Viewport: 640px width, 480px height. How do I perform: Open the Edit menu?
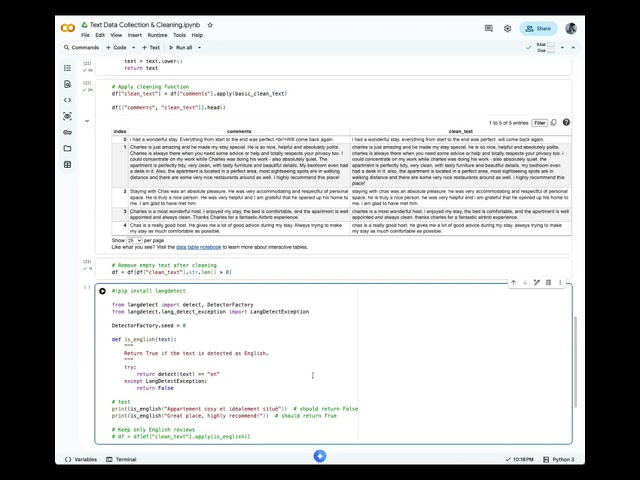click(x=100, y=35)
